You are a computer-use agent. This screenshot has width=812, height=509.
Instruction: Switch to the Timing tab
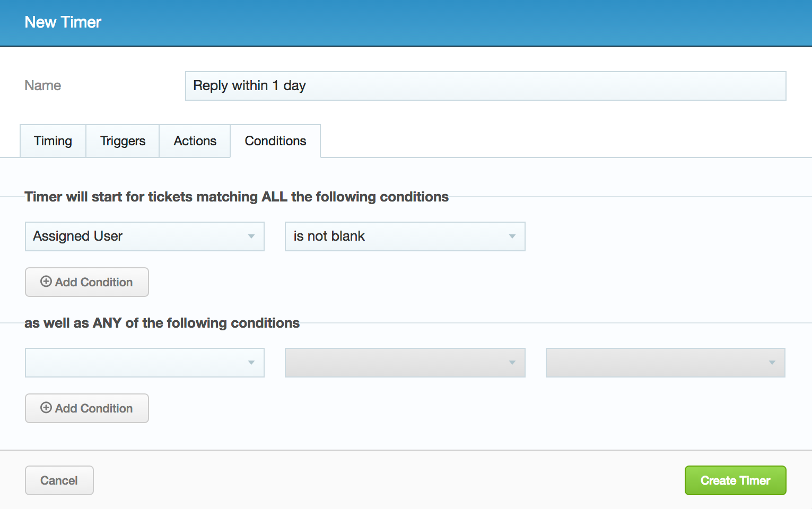coord(53,141)
